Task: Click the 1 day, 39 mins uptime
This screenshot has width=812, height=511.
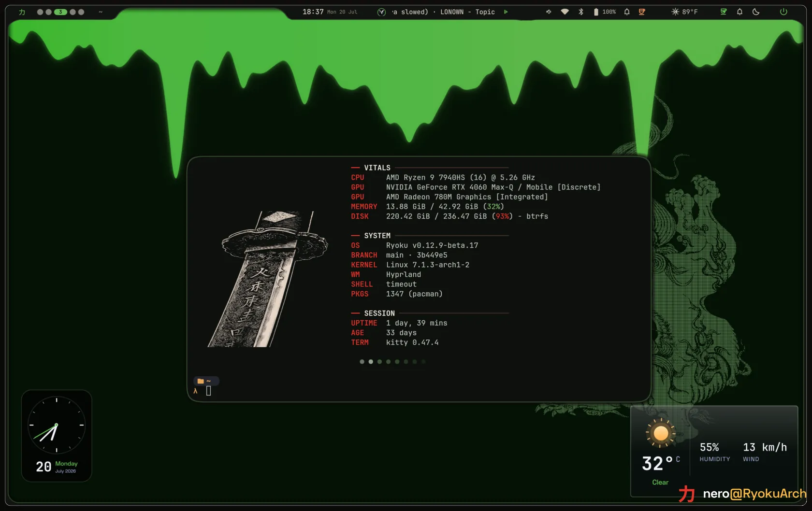Action: (x=417, y=323)
